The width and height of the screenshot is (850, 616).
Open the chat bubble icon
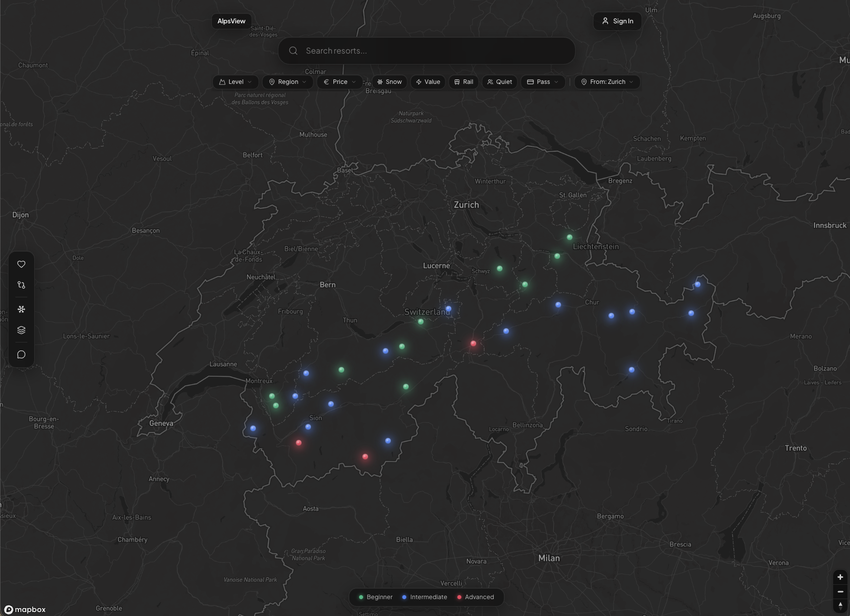pos(21,354)
